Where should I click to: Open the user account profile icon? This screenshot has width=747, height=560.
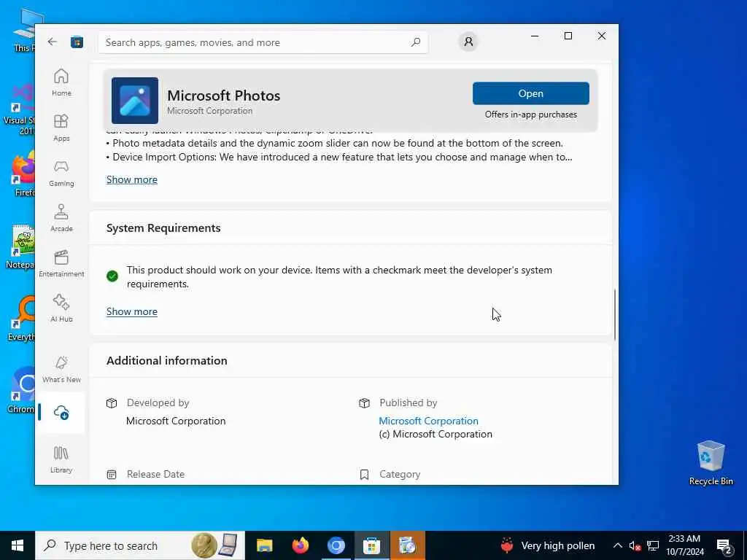click(x=468, y=42)
